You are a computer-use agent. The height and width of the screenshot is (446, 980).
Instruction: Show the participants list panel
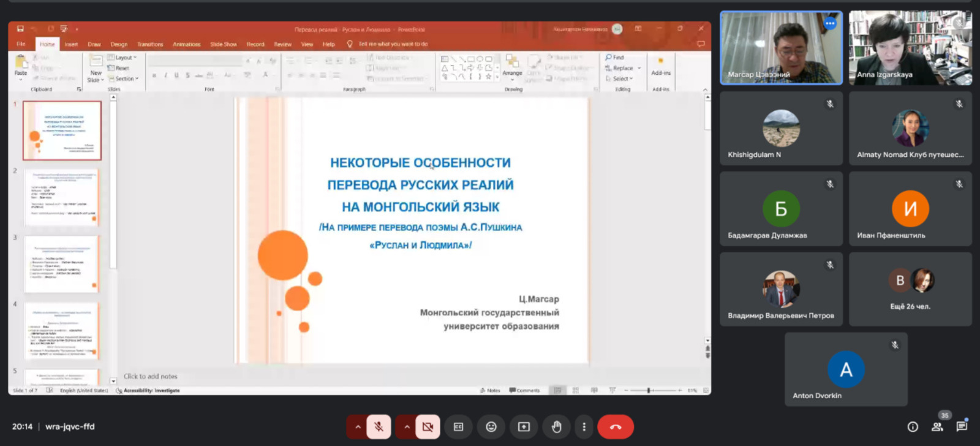937,427
